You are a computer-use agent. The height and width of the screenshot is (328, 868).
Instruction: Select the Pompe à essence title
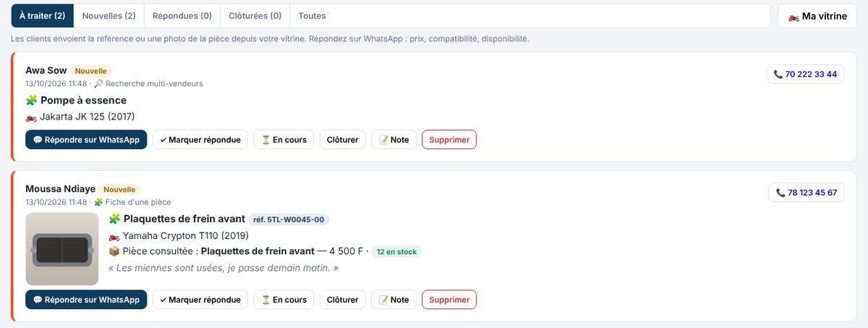pyautogui.click(x=83, y=101)
